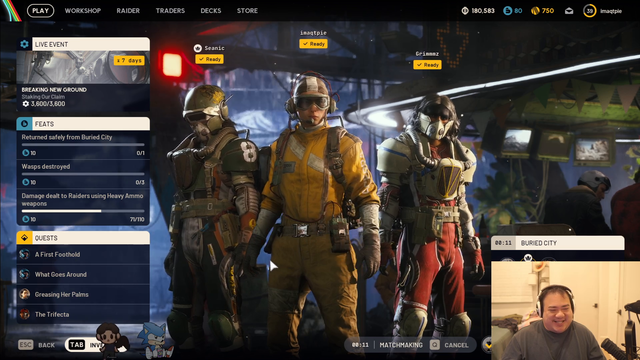Select the Grimmmz player name

[x=427, y=53]
